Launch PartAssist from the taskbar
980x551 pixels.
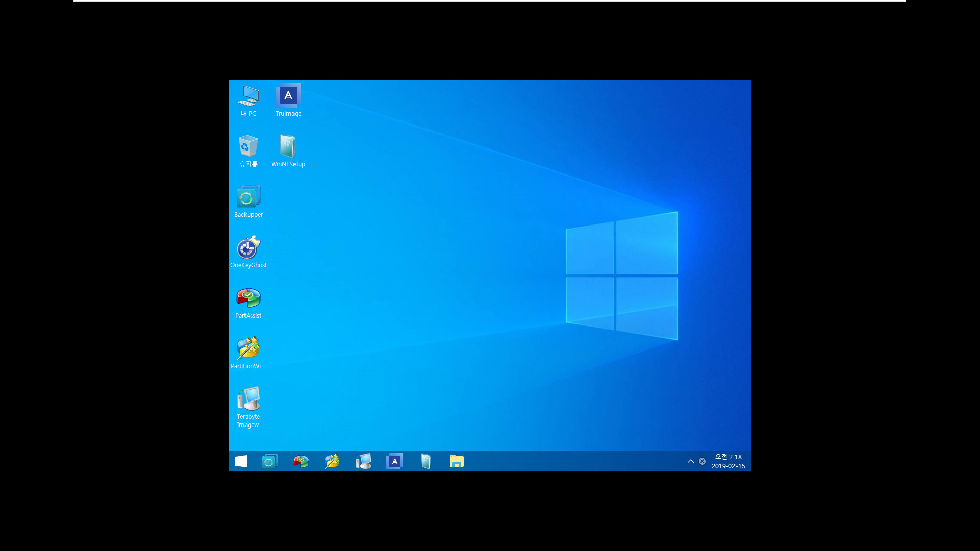coord(301,461)
